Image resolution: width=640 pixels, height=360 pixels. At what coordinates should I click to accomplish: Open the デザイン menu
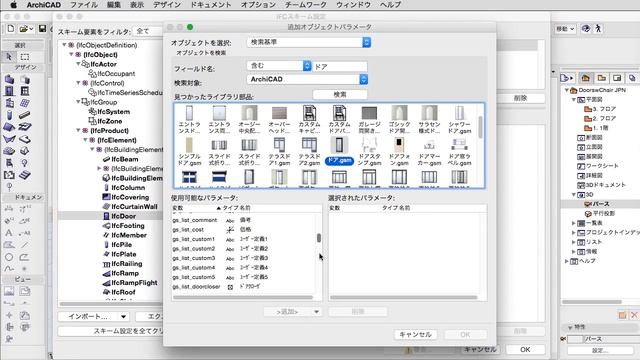167,5
